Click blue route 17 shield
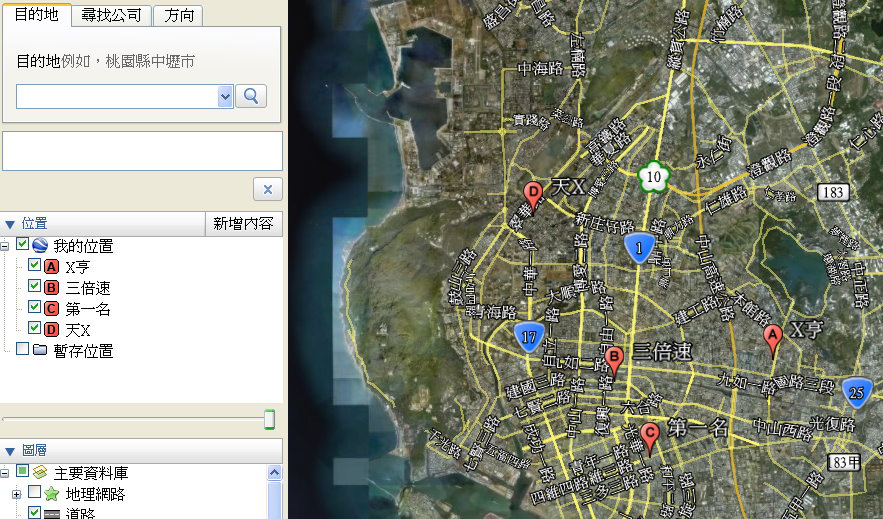The width and height of the screenshot is (883, 519). coord(529,338)
